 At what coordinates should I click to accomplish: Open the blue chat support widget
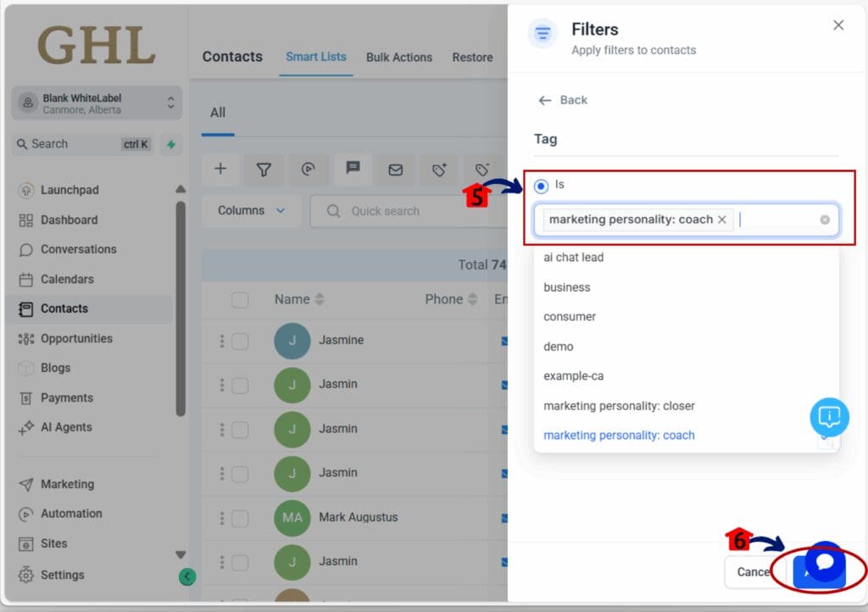tap(825, 562)
